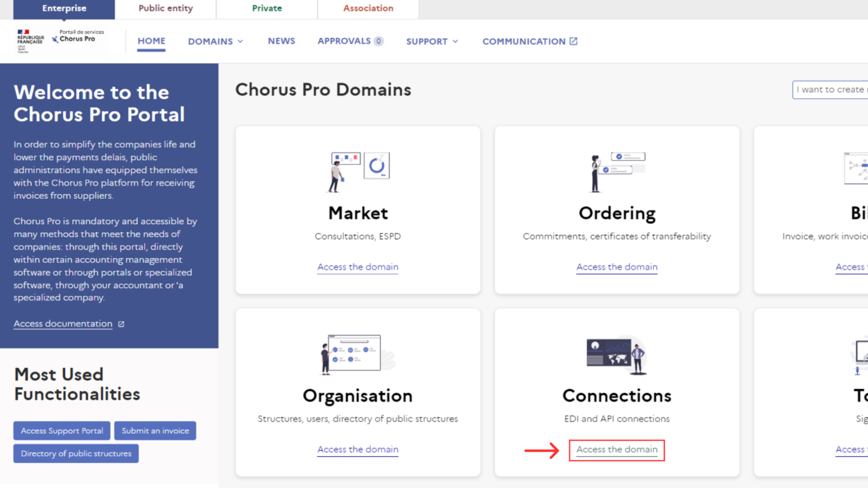Switch to the Private tab
The height and width of the screenshot is (488, 868).
267,8
